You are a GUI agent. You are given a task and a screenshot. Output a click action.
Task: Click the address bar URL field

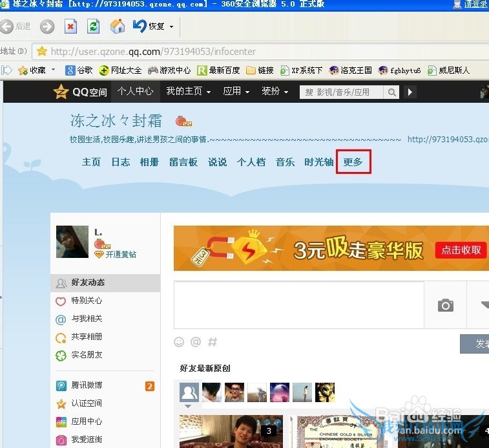(x=260, y=51)
